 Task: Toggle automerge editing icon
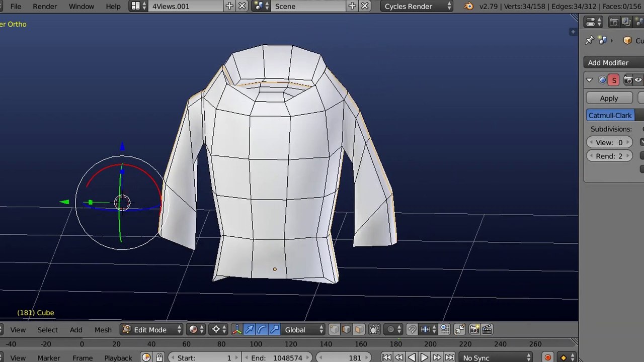tap(460, 330)
